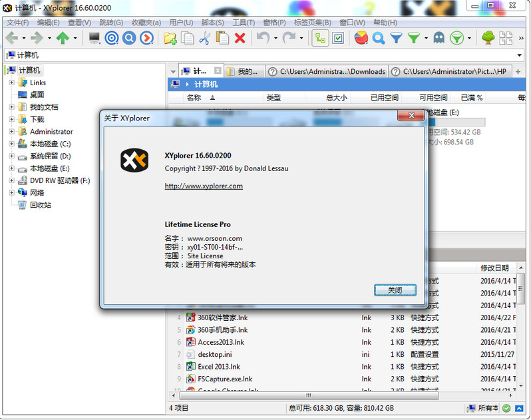Expand the DVD RW 驱动器 (F:) node
531x420 pixels.
point(12,180)
